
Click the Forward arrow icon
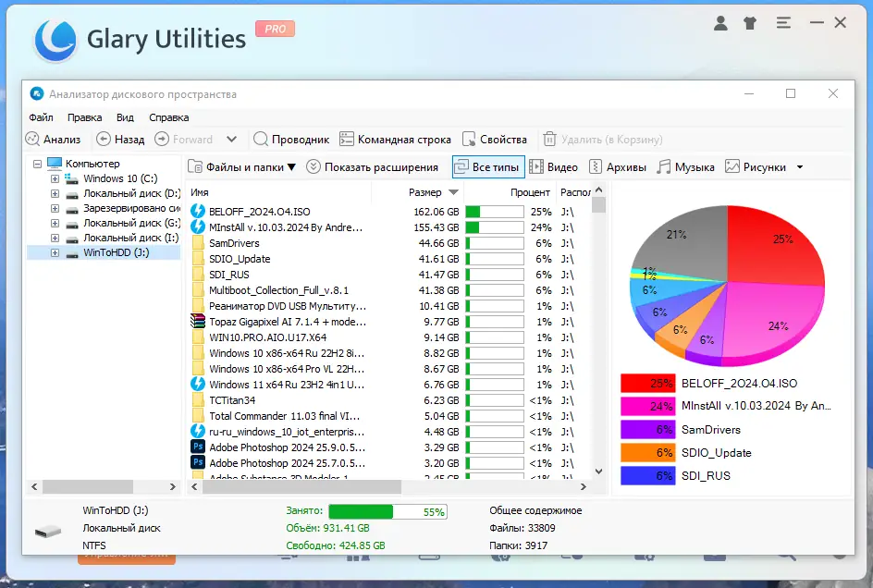tap(162, 140)
